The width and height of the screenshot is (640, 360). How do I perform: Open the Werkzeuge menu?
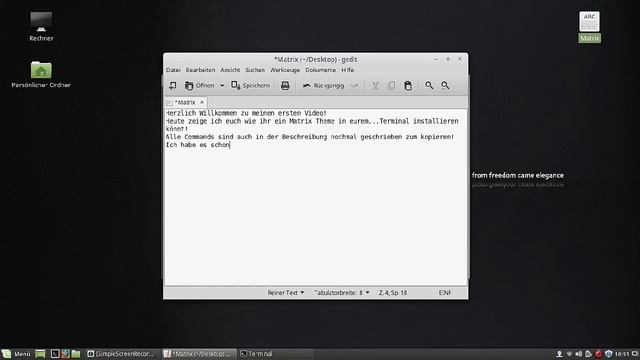coord(285,70)
